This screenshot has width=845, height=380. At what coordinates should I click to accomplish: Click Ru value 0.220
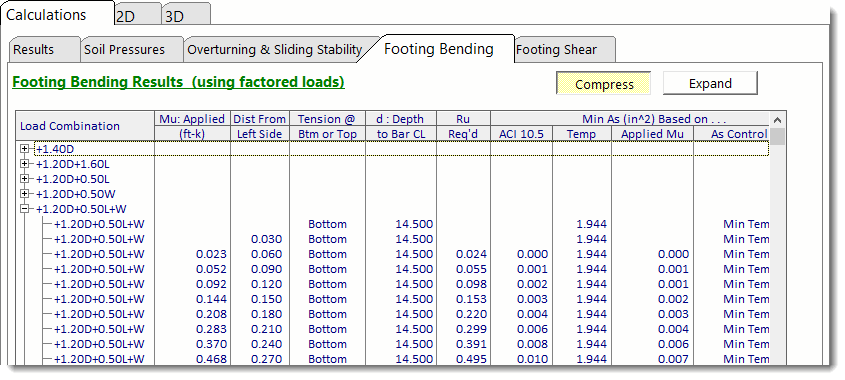pyautogui.click(x=472, y=315)
